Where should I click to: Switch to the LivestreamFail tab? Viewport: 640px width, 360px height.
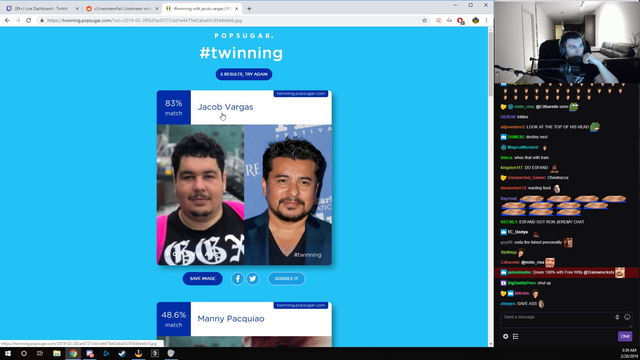(x=121, y=9)
